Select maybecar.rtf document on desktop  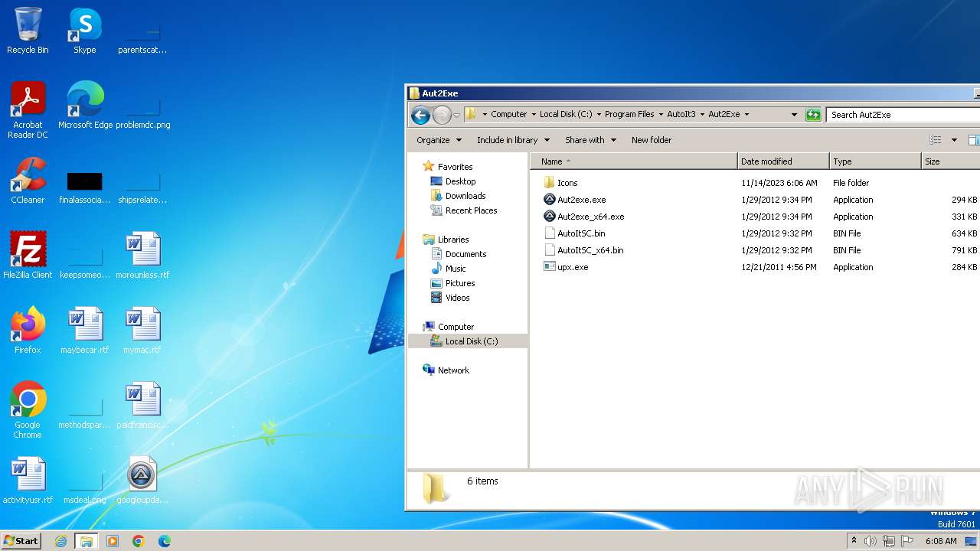click(85, 331)
